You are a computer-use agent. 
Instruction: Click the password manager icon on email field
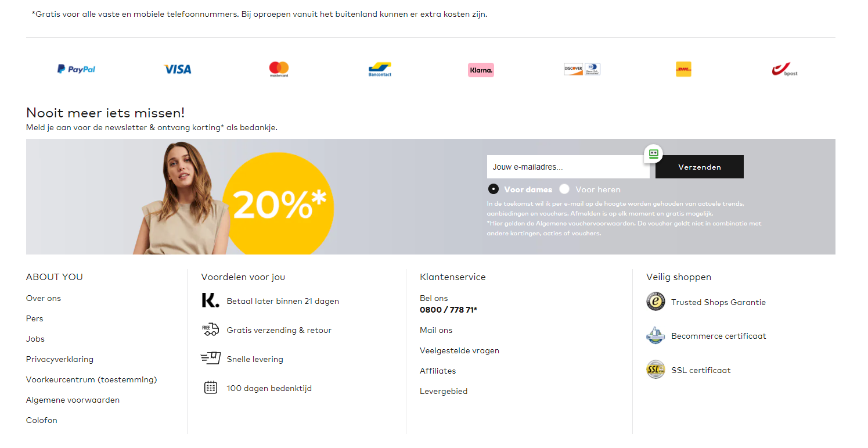click(654, 154)
